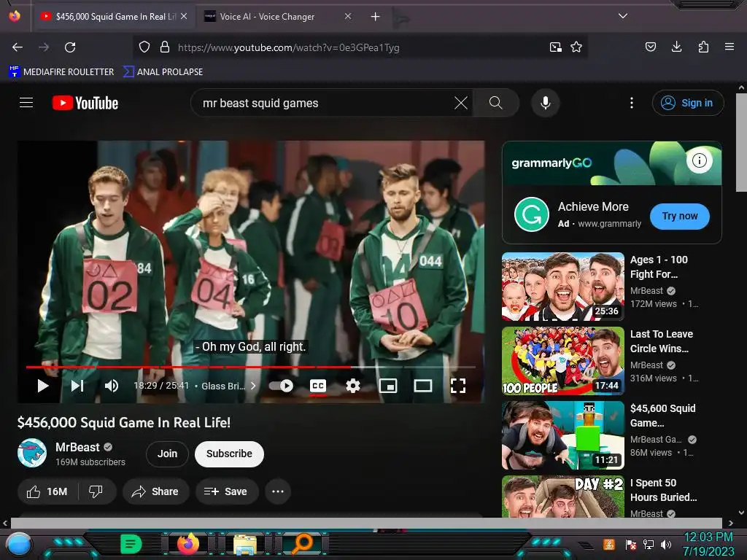Open a new browser tab
Screen dimensions: 747x560
376,17
